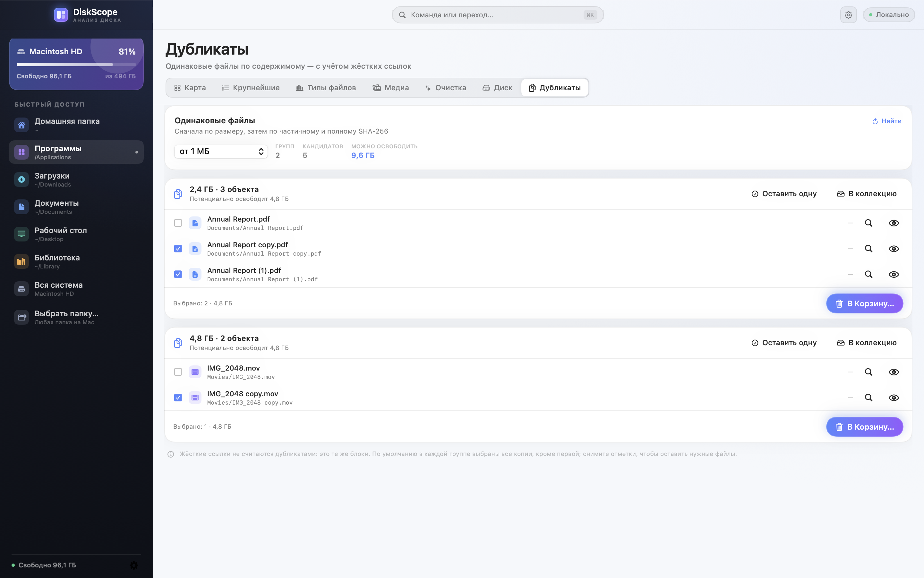Open the Типы файлов tab

point(326,88)
